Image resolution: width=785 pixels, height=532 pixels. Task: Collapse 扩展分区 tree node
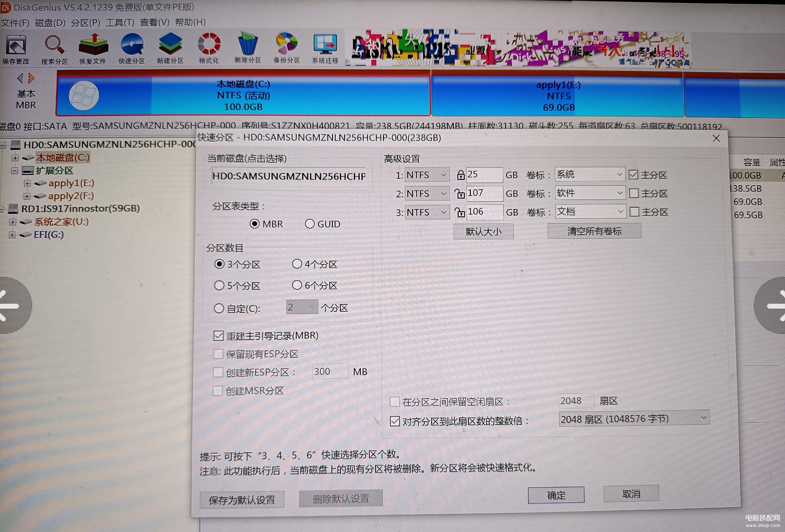(x=15, y=170)
